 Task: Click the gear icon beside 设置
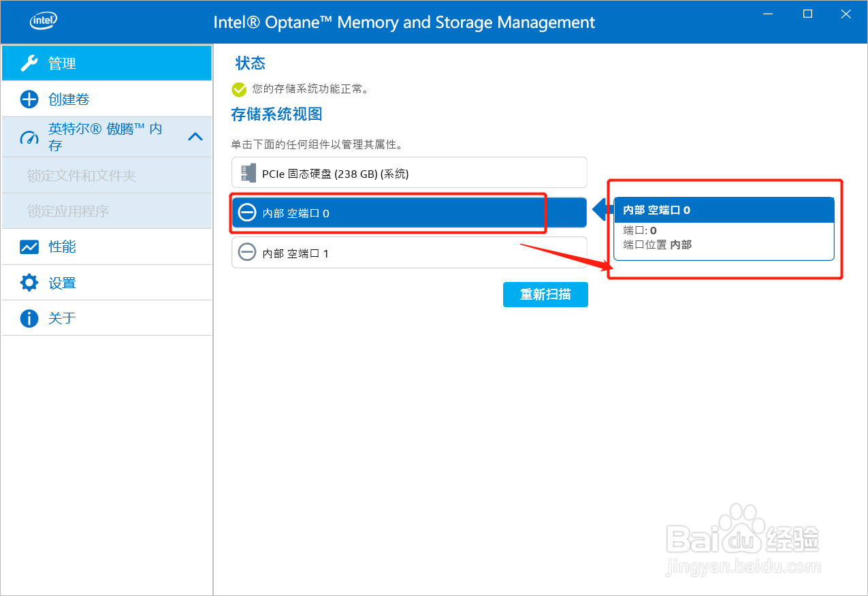[29, 283]
